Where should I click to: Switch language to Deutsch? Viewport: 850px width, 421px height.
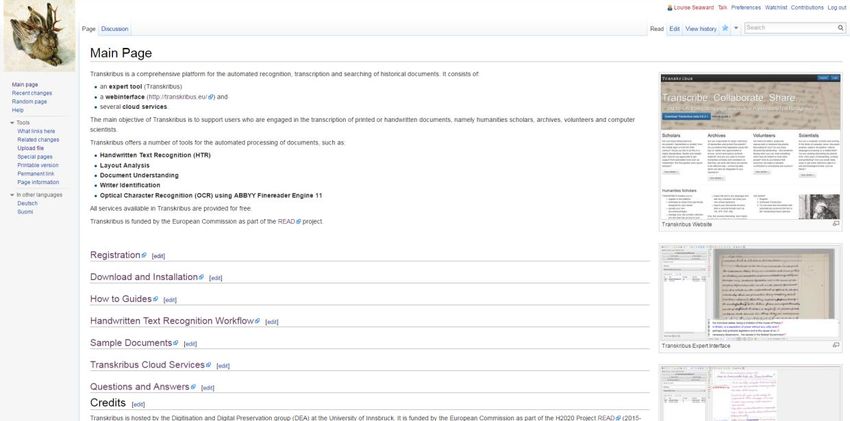(x=28, y=204)
